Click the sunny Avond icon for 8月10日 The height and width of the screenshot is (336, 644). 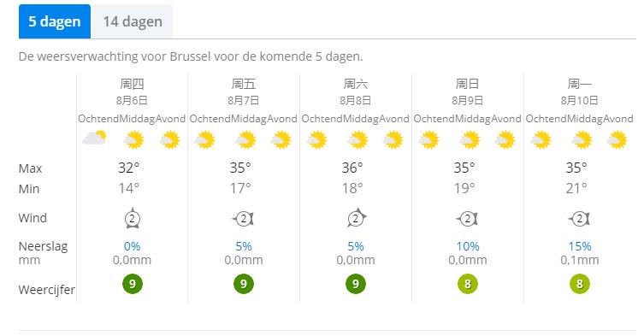tap(617, 139)
